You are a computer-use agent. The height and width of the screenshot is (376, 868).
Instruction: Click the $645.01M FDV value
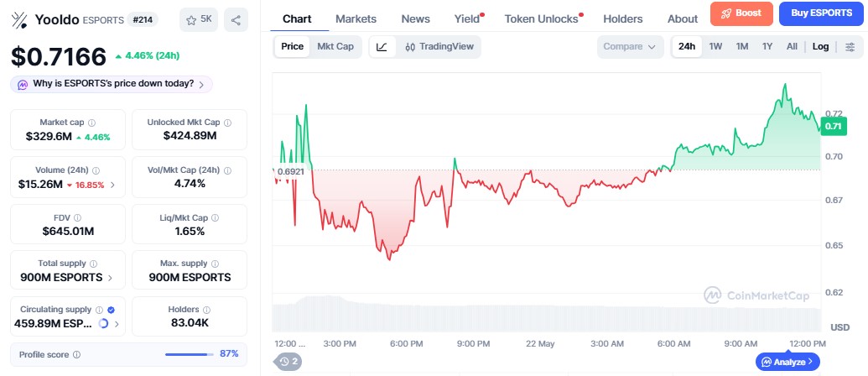68,231
